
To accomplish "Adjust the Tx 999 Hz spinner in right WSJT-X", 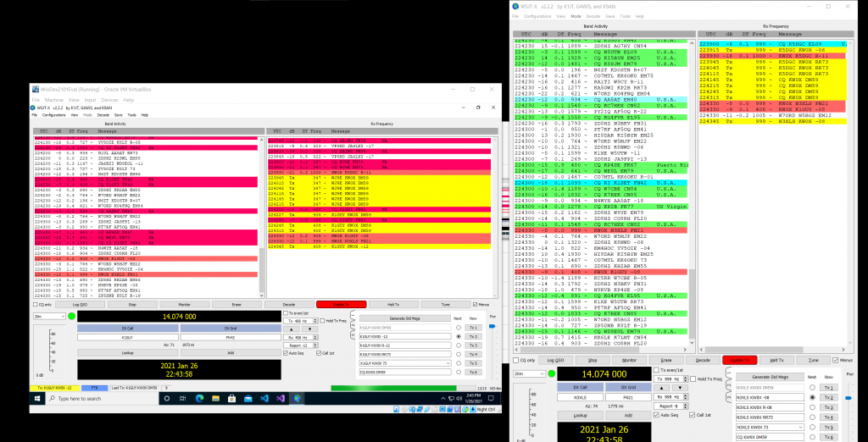I will [x=685, y=379].
